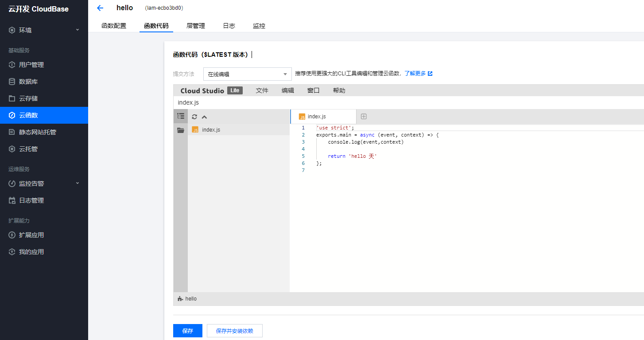Open 数据库 from the left sidebar
644x340 pixels.
pyautogui.click(x=31, y=81)
